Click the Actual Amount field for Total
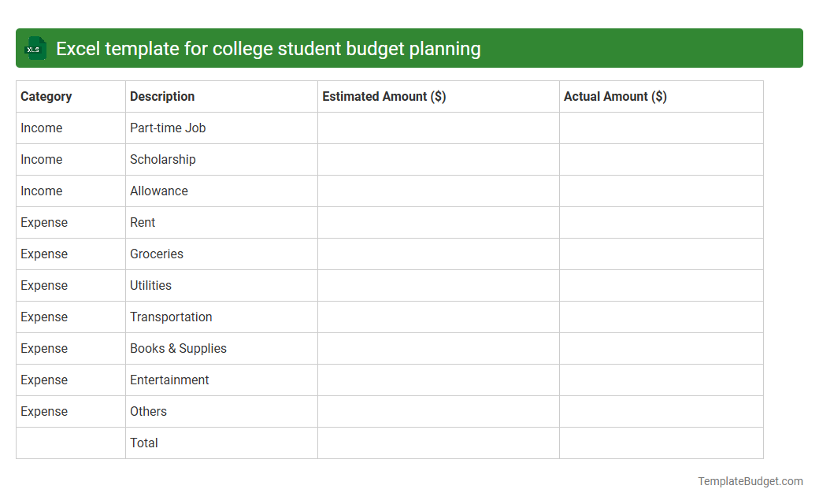The image size is (819, 504). pos(661,443)
